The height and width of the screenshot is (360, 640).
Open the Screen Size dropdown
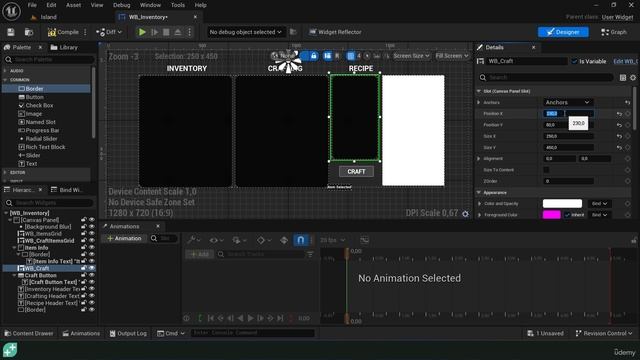click(x=411, y=56)
